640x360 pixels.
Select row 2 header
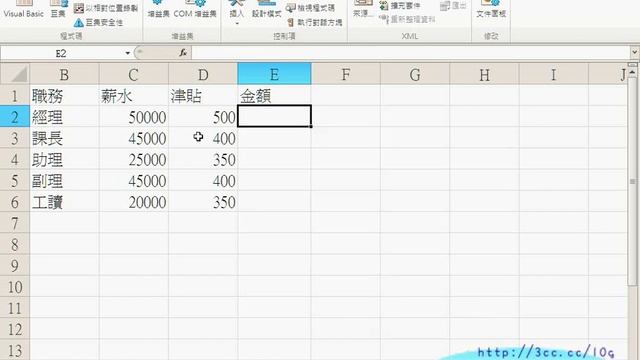[x=15, y=117]
